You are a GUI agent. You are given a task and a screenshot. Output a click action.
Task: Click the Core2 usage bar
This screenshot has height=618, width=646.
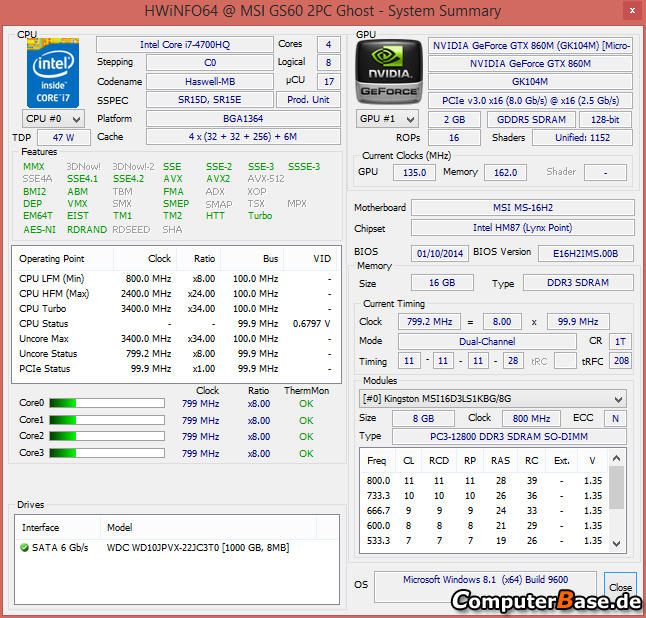pyautogui.click(x=107, y=436)
